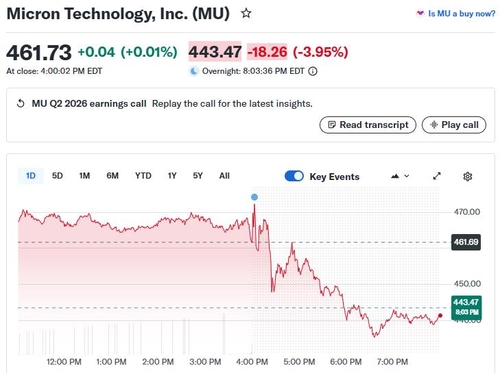Click the chart type mountain icon

tap(395, 176)
